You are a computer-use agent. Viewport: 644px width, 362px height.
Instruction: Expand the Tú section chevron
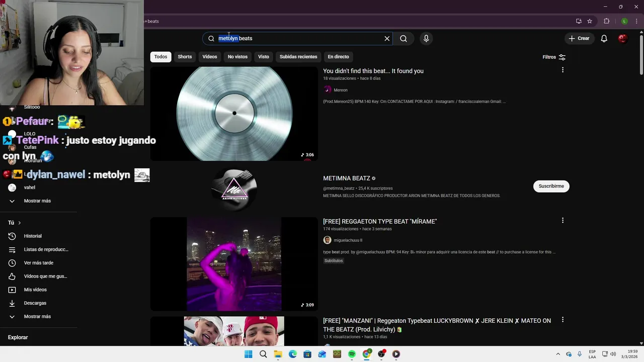tap(20, 223)
